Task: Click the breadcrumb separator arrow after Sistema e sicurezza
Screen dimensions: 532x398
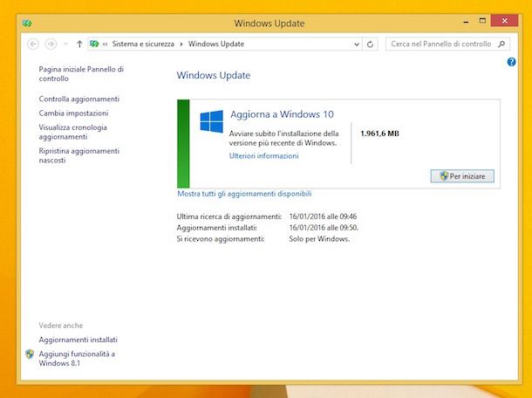Action: [181, 45]
